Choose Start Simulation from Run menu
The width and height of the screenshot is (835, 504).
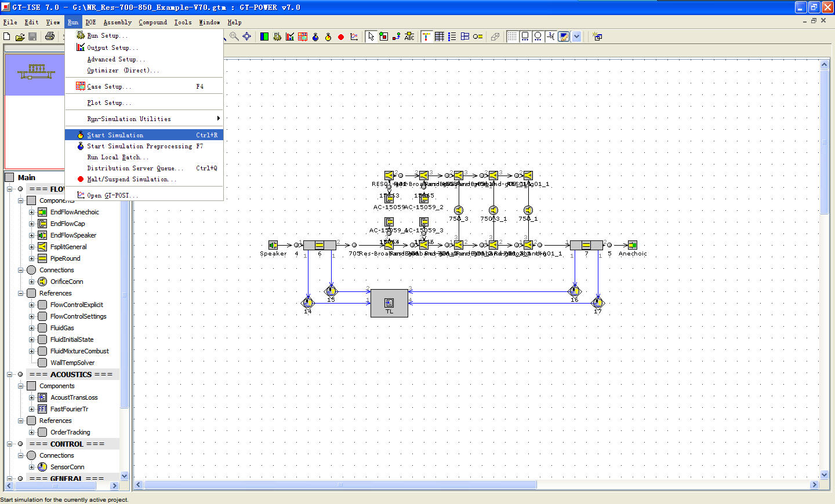pyautogui.click(x=144, y=135)
